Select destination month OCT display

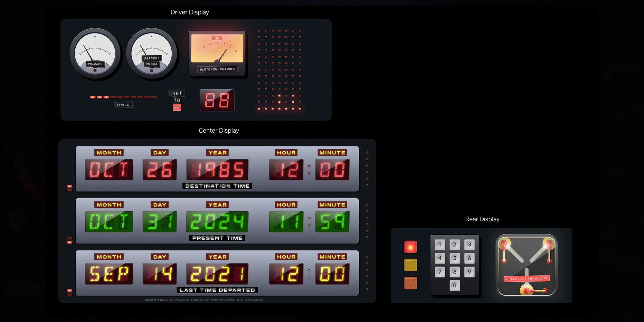pos(109,170)
